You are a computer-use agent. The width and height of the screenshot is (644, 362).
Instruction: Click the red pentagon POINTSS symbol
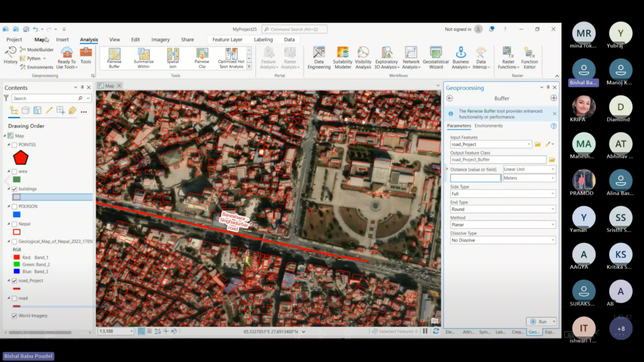coord(21,157)
